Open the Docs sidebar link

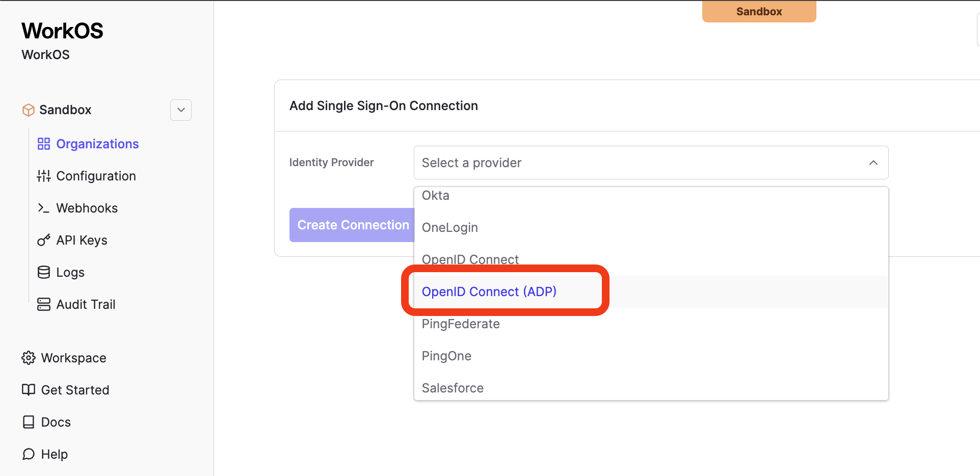coord(56,422)
